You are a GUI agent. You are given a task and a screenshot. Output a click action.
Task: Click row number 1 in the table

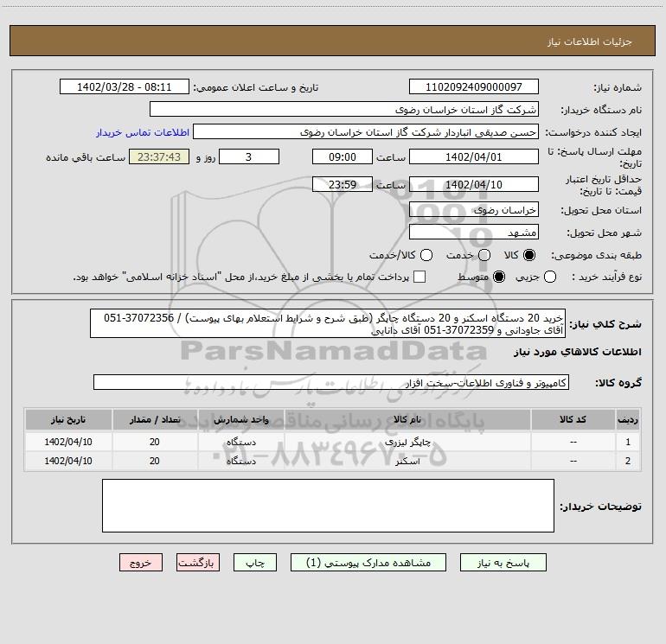click(x=628, y=442)
